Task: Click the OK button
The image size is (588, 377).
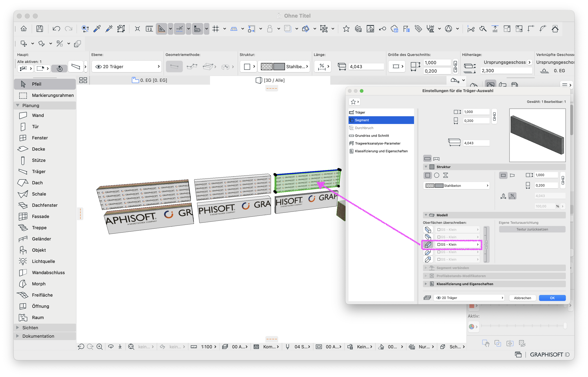Action: pyautogui.click(x=552, y=298)
